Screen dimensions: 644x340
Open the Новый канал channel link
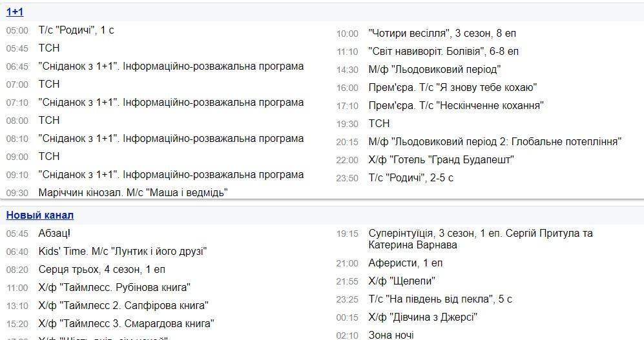[x=40, y=215]
